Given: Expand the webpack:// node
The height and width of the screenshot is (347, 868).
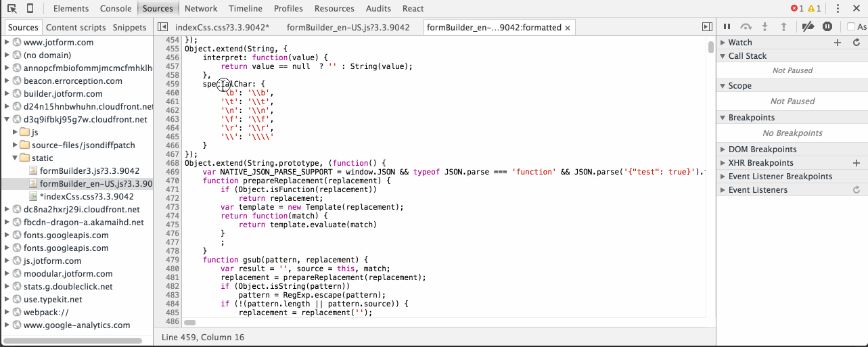Looking at the screenshot, I should click(x=7, y=312).
